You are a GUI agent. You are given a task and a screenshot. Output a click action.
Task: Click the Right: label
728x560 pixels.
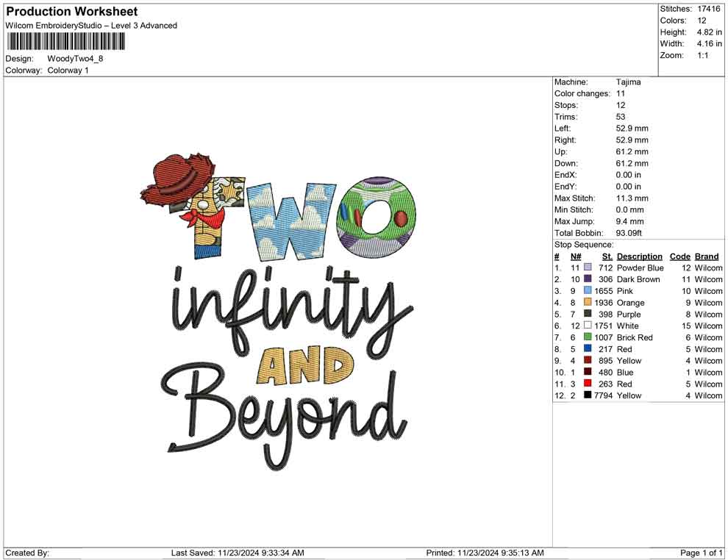coord(565,140)
